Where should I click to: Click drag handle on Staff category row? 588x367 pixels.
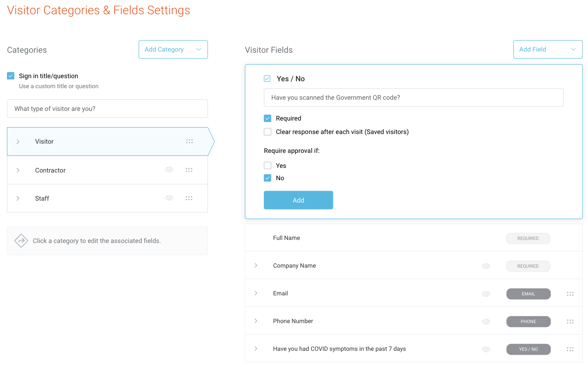coord(189,198)
